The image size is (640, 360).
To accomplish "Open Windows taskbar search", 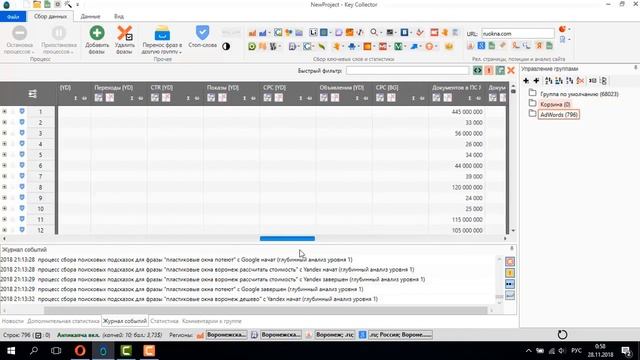I will pyautogui.click(x=34, y=351).
